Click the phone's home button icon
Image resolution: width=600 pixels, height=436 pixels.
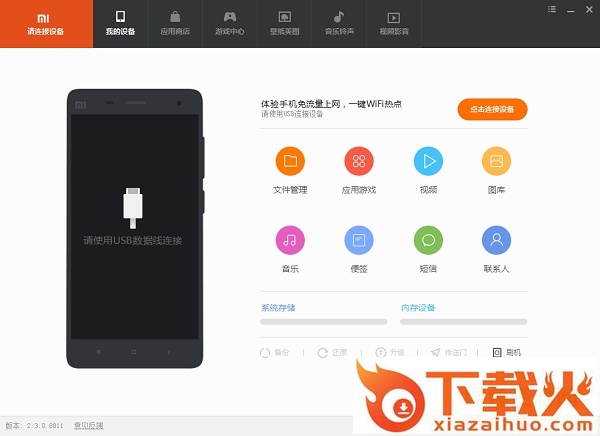(x=134, y=352)
